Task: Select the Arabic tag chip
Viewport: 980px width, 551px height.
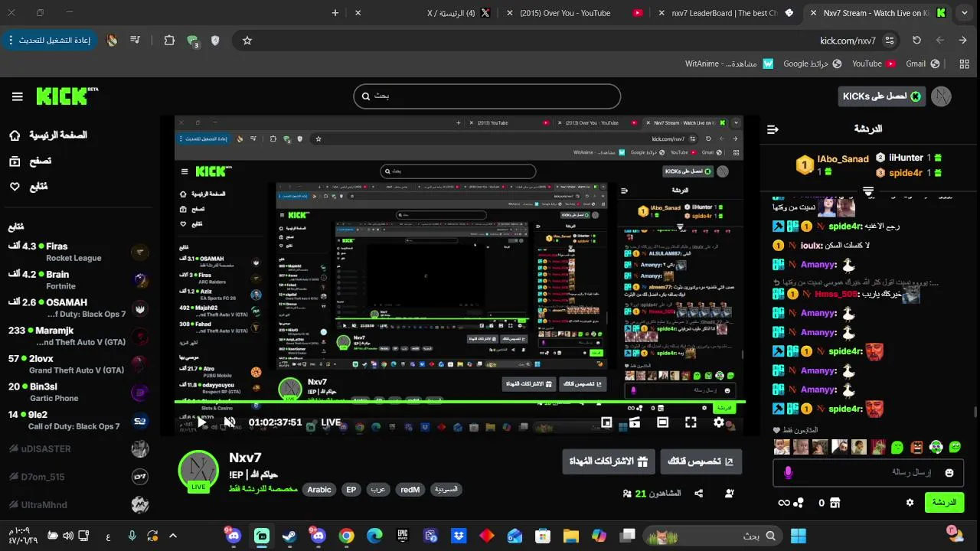Action: [319, 490]
